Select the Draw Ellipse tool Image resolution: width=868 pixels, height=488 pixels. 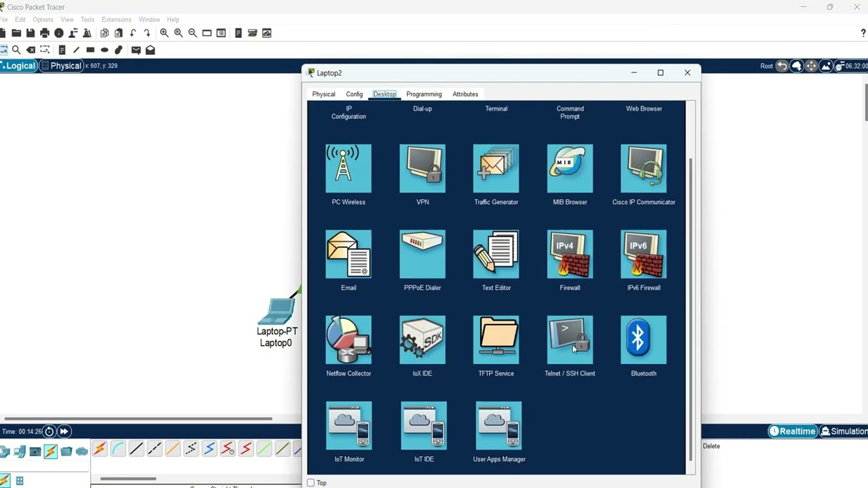click(104, 49)
